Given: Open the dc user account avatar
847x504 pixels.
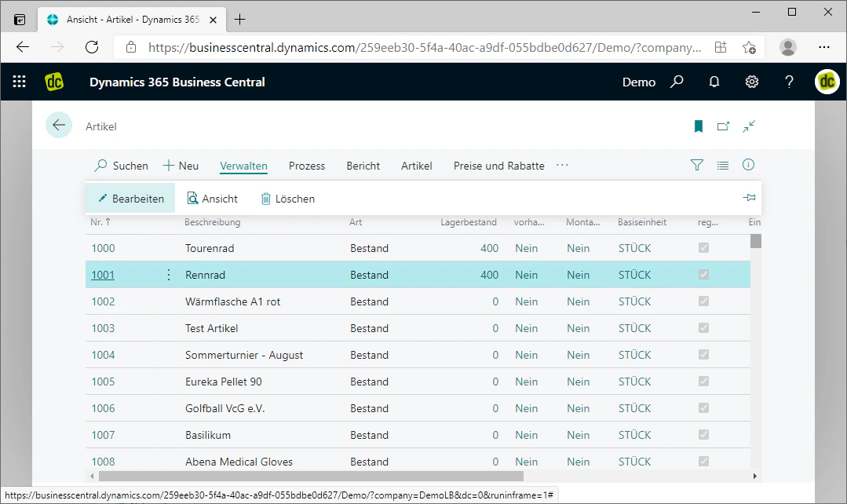Looking at the screenshot, I should (827, 82).
